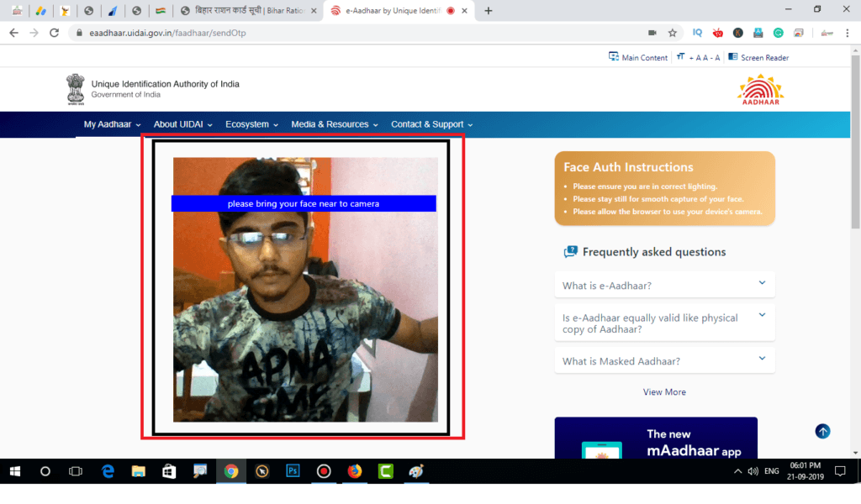Open the Windows Start menu
Image resolution: width=861 pixels, height=504 pixels.
15,471
